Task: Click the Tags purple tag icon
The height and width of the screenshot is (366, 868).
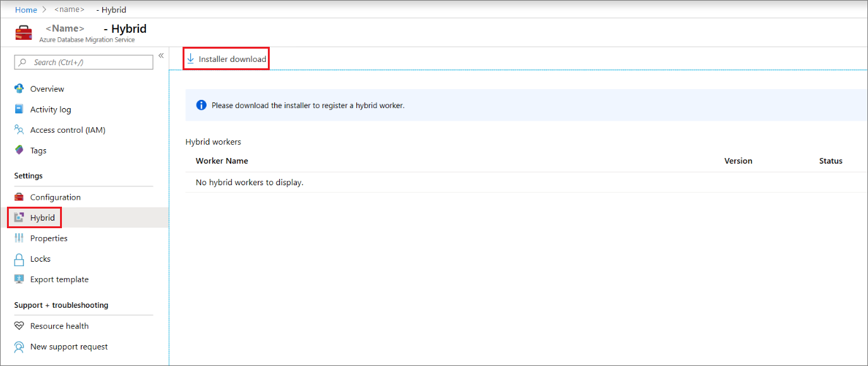Action: point(19,150)
